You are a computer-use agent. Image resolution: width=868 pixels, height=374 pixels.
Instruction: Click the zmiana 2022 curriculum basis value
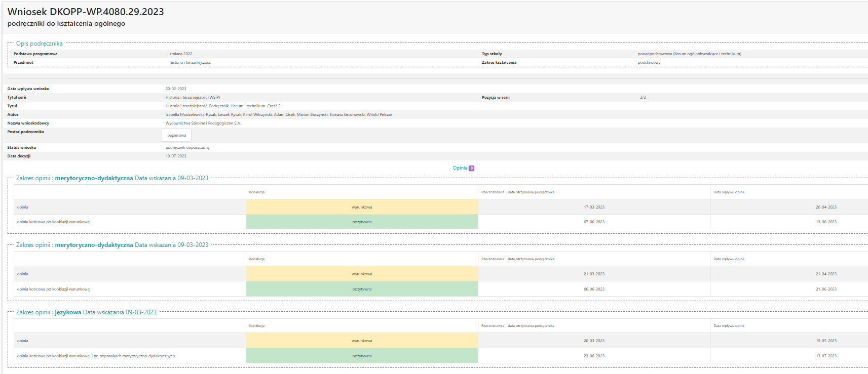coord(181,54)
